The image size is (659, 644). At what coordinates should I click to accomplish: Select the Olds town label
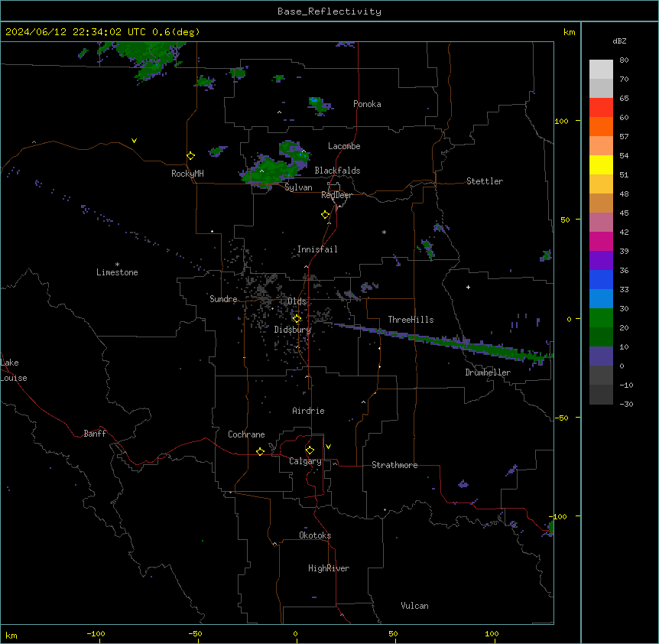tap(297, 301)
